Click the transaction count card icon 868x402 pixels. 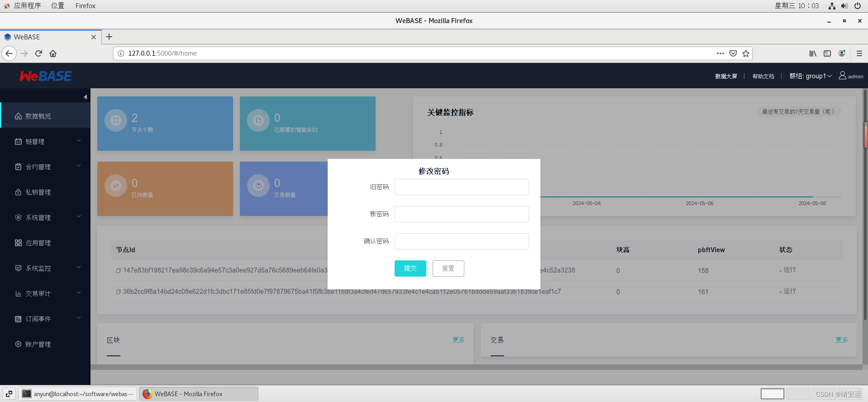(x=258, y=186)
